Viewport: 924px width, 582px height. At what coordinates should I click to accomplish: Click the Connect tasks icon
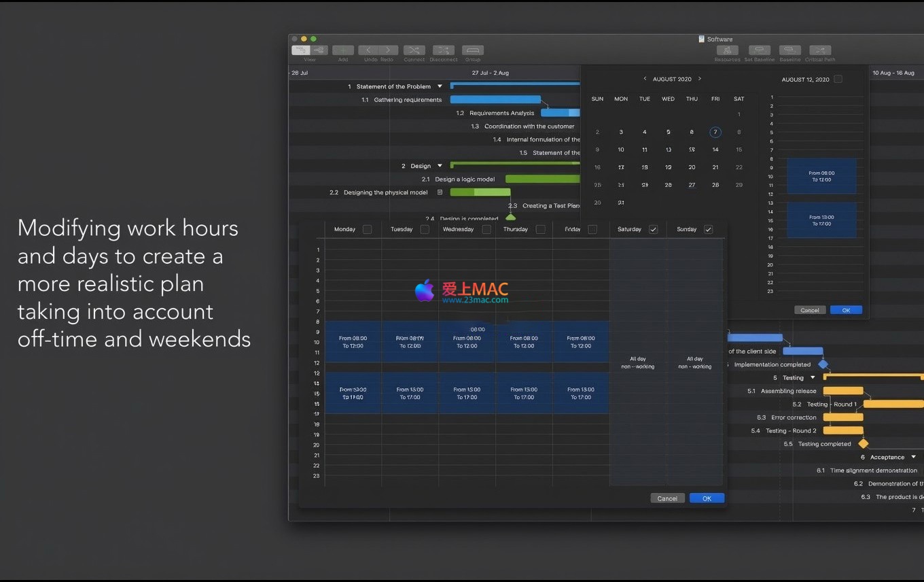(414, 50)
